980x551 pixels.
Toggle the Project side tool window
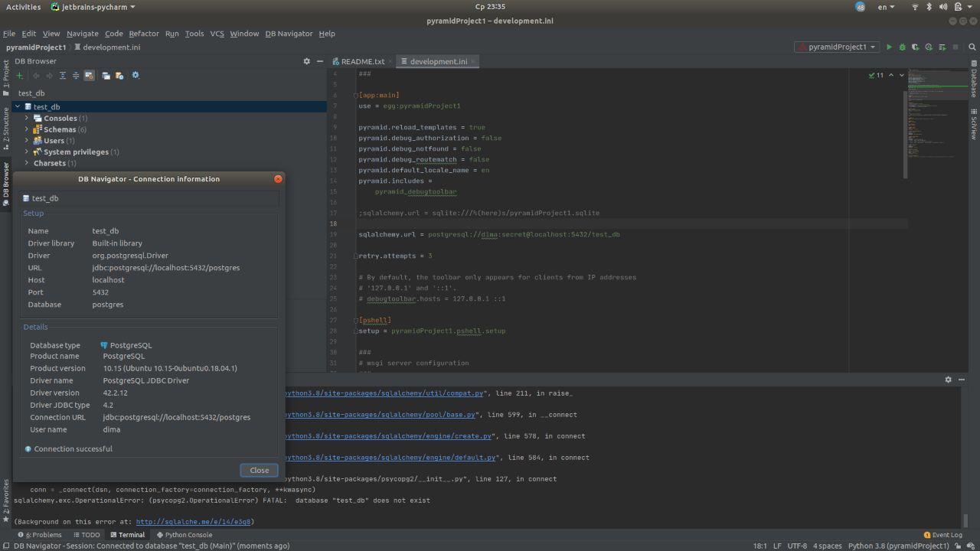(6, 77)
